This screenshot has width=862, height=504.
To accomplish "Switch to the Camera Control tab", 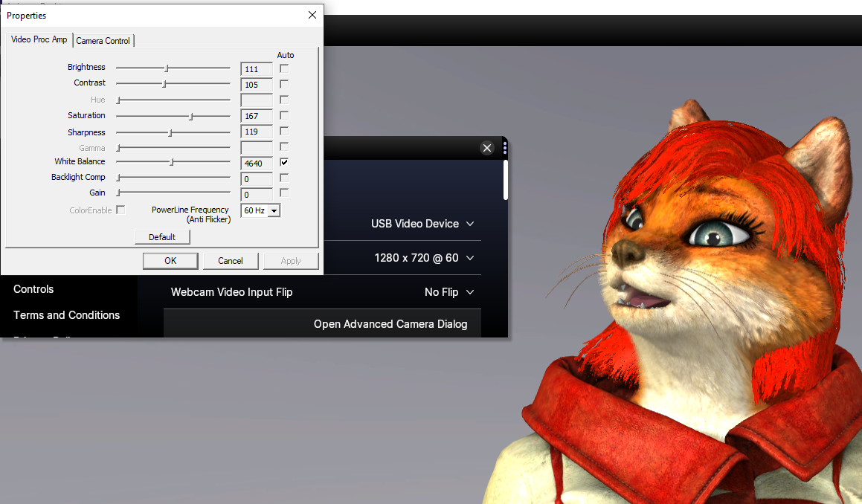I will point(103,41).
